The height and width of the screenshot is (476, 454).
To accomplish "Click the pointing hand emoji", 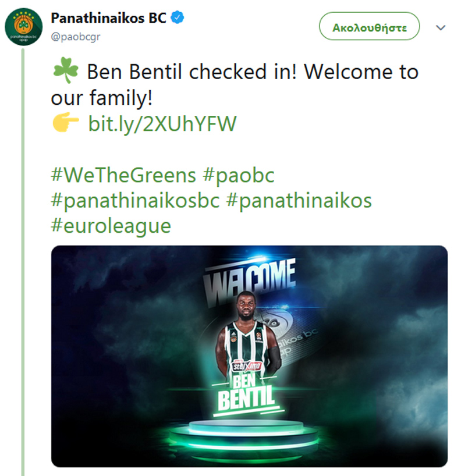I will point(66,122).
